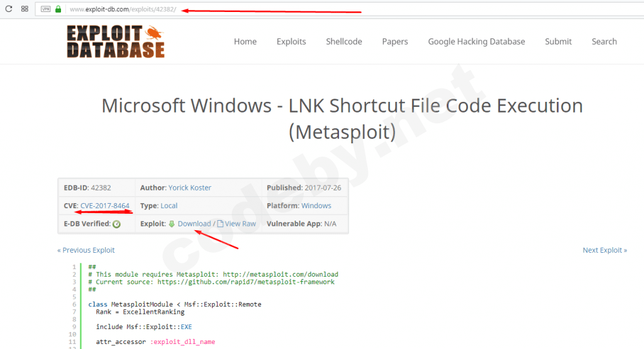Click the Windows platform link
The image size is (644, 349).
click(316, 206)
